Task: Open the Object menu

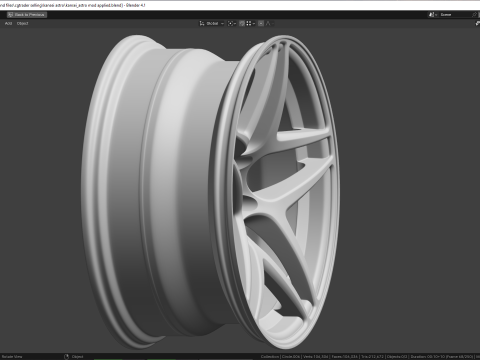Action: [23, 23]
